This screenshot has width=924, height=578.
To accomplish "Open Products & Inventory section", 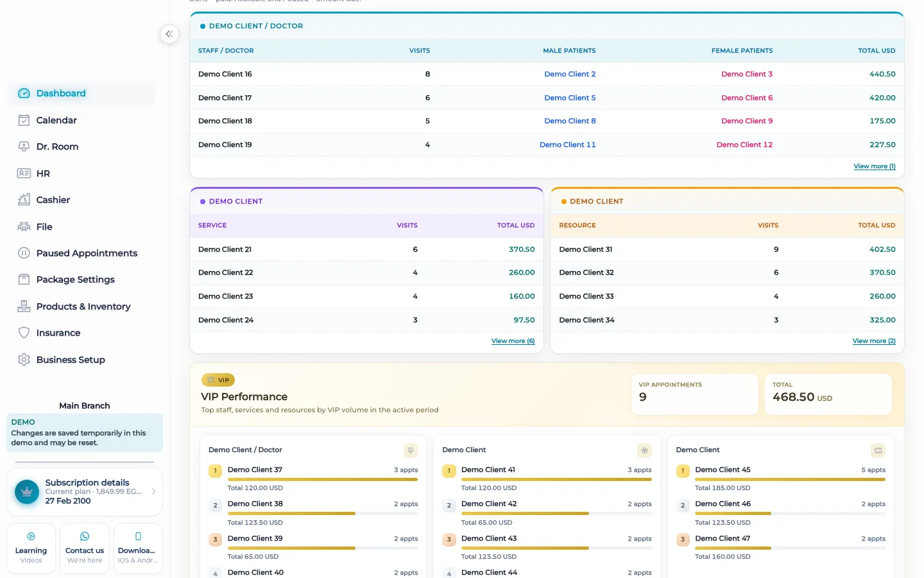I will point(81,306).
